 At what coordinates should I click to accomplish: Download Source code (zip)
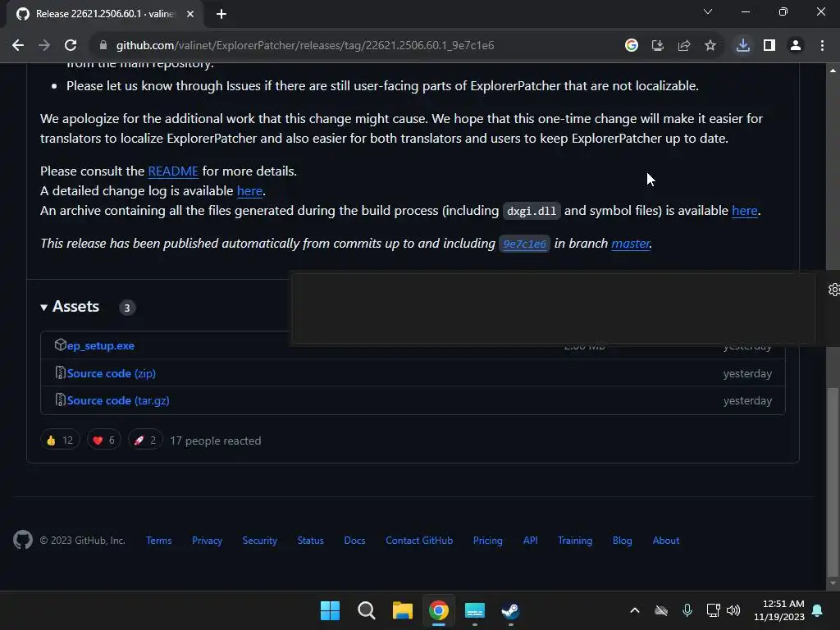point(112,373)
